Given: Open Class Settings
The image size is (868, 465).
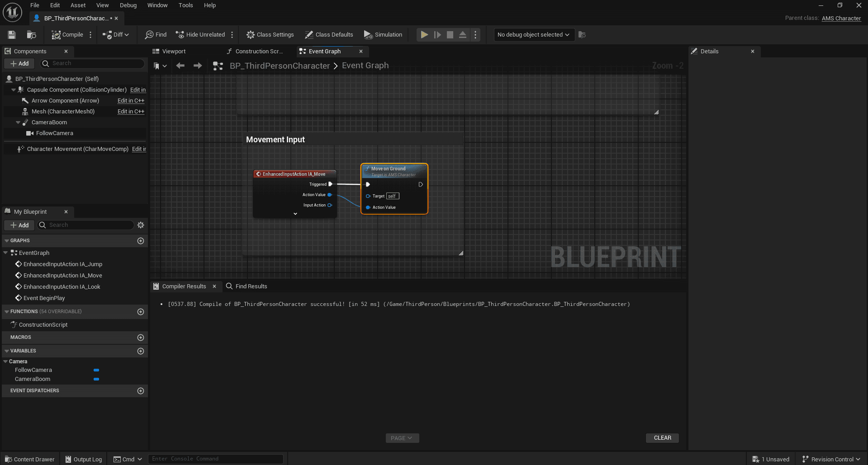Looking at the screenshot, I should (x=270, y=35).
